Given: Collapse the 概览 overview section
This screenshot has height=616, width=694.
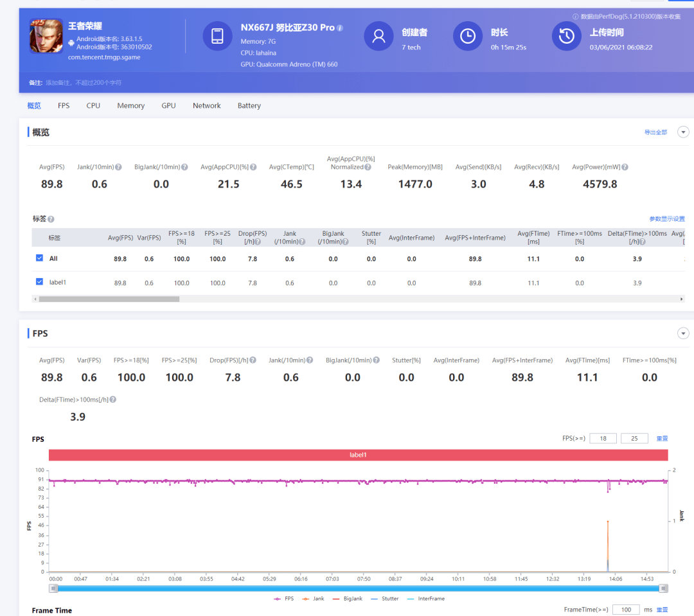Looking at the screenshot, I should [x=683, y=132].
